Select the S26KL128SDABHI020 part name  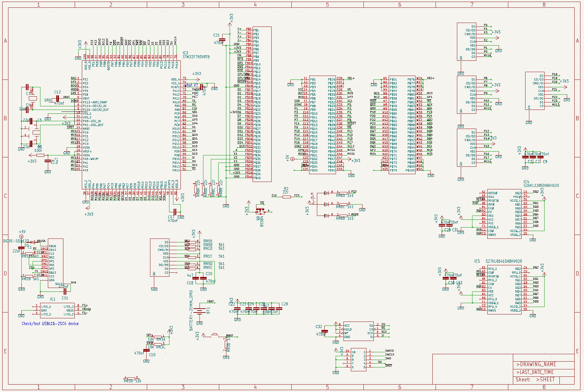pyautogui.click(x=541, y=185)
